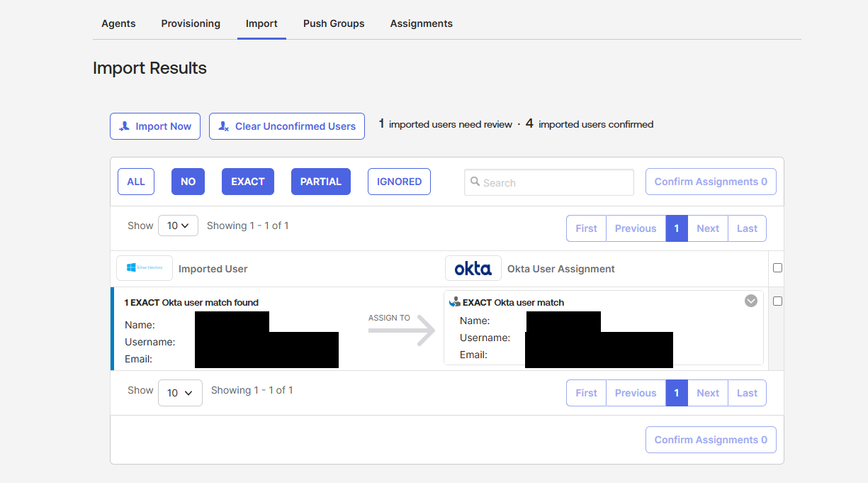This screenshot has height=483, width=868.
Task: Toggle the IGNORED filter
Action: (399, 182)
